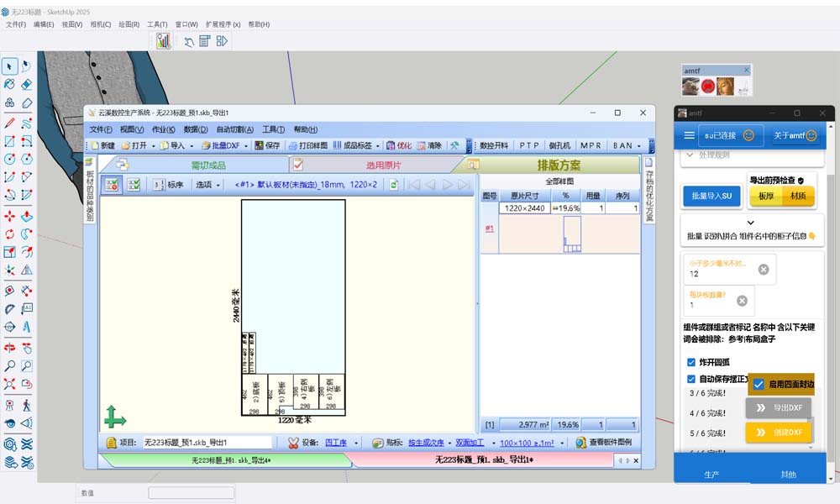Expand chevron above 批量识别拼合 text
This screenshot has width=840, height=504.
click(750, 223)
